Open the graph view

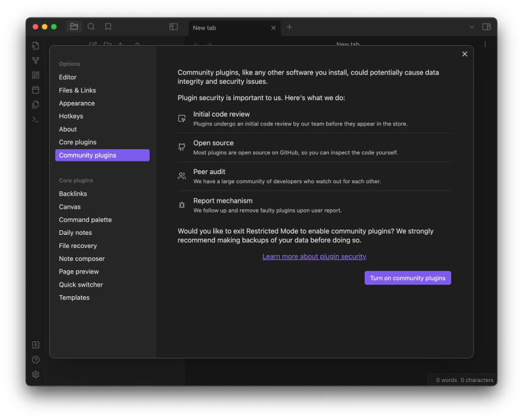[x=35, y=60]
